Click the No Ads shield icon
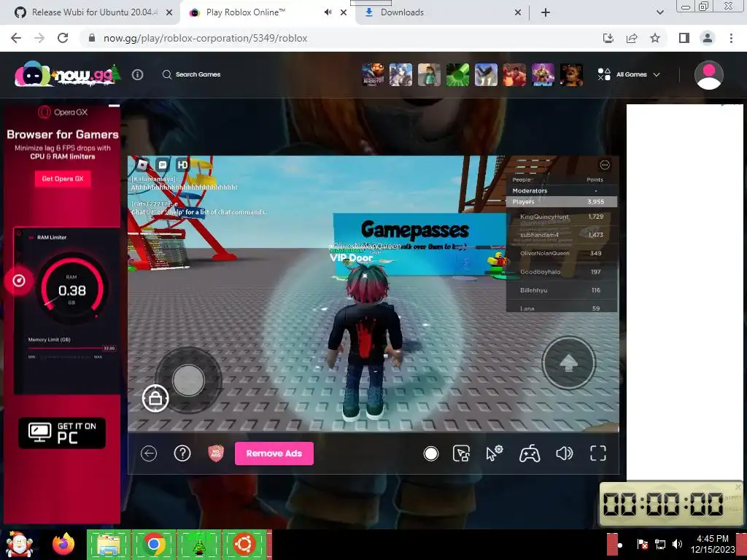This screenshot has height=560, width=747. pyautogui.click(x=216, y=454)
